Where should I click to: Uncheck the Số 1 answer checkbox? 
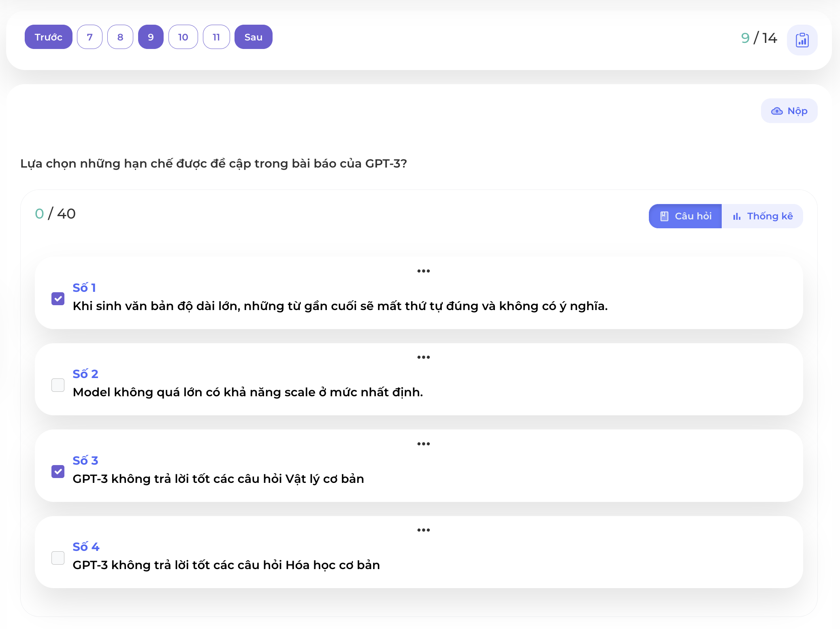pos(58,299)
